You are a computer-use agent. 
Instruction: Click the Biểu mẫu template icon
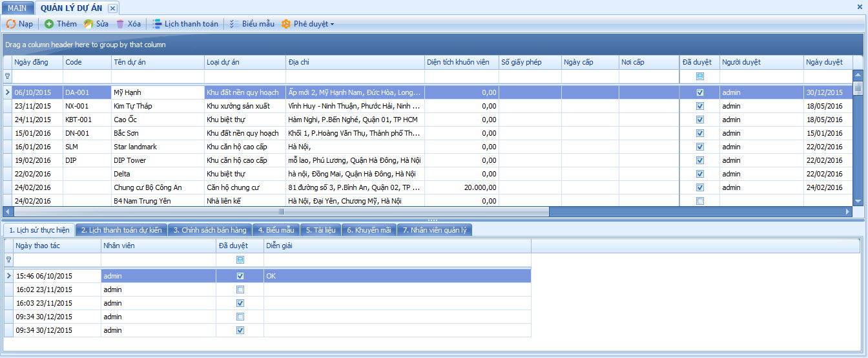point(234,24)
